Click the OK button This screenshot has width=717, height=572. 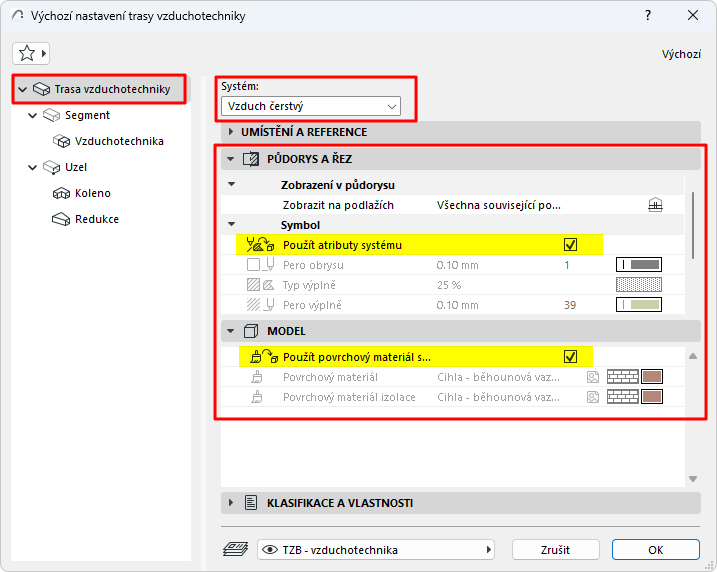(656, 550)
